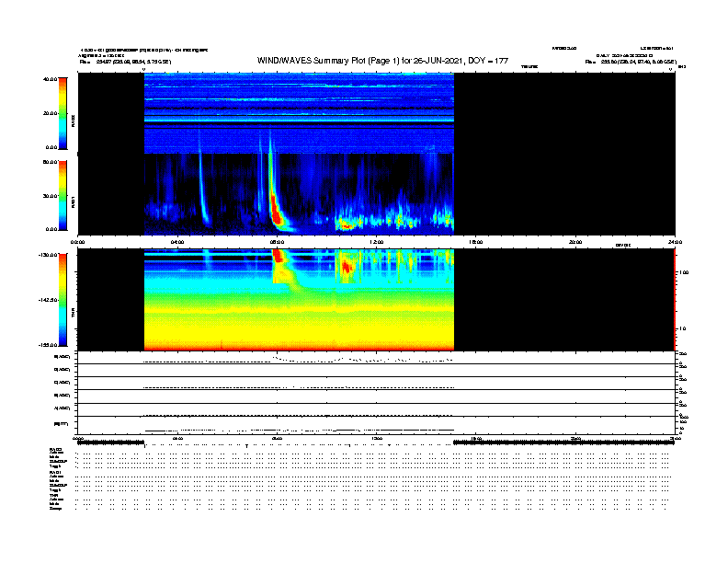Click the bottom line-plot row label
The image size is (728, 563).
[61, 424]
